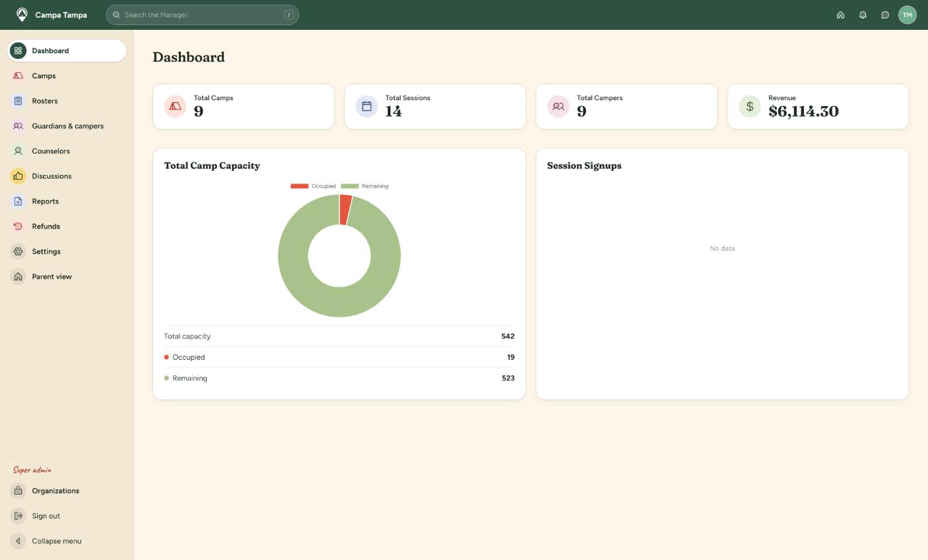Click the Refunds arrow icon
The width and height of the screenshot is (928, 560).
coord(18,227)
